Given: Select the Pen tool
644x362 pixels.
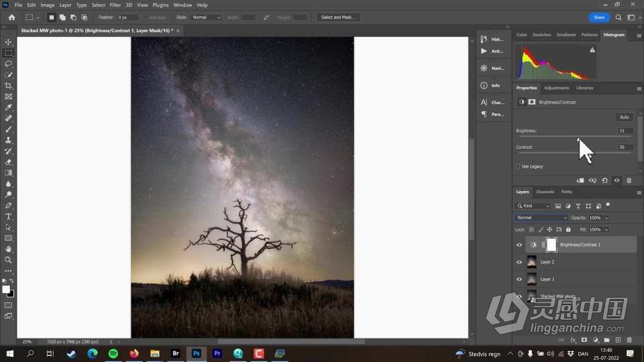Looking at the screenshot, I should (8, 206).
